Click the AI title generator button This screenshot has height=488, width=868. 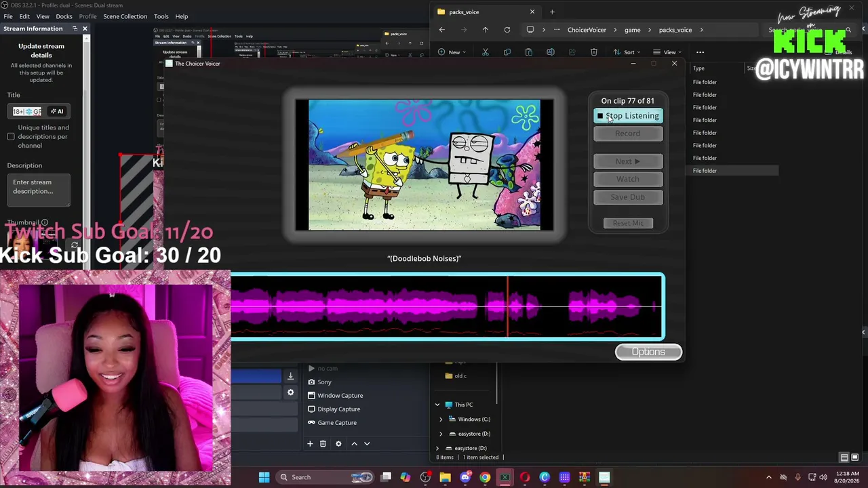(x=57, y=111)
